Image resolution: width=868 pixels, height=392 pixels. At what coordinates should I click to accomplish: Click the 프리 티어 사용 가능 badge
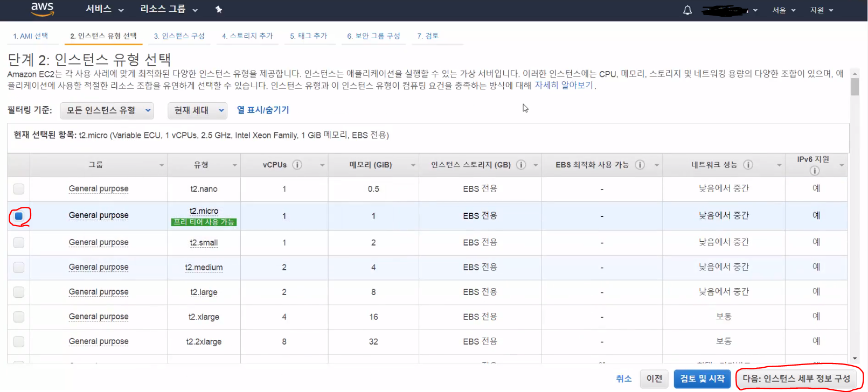[204, 222]
